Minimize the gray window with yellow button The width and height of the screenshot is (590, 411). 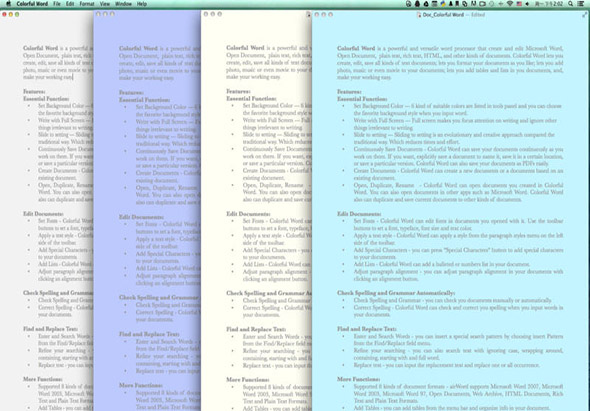(11, 14)
